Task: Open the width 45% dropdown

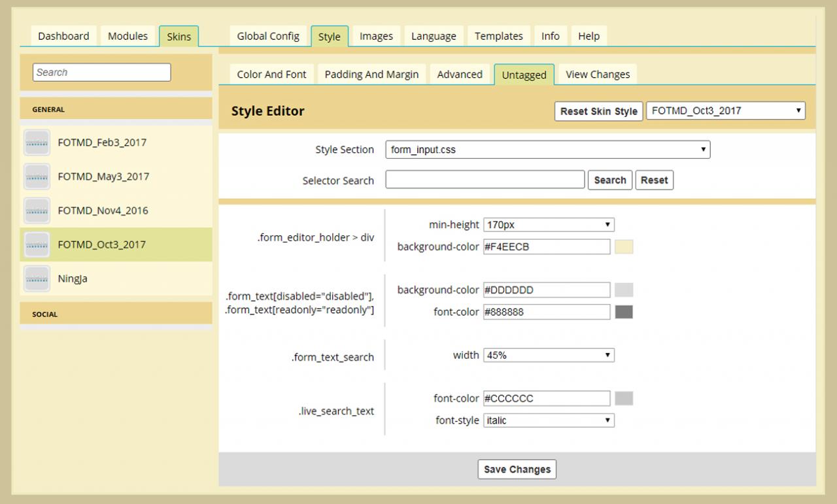Action: [549, 355]
